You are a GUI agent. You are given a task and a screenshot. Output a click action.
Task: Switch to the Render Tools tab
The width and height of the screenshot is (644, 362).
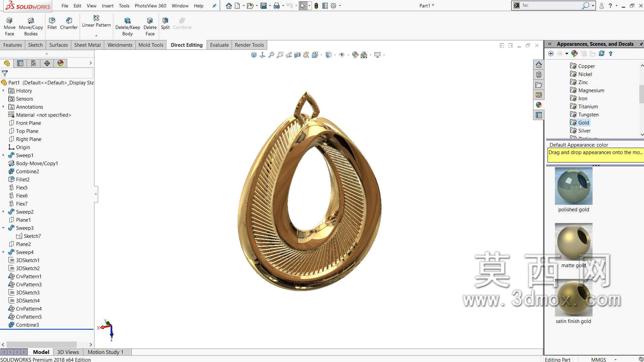(x=249, y=45)
